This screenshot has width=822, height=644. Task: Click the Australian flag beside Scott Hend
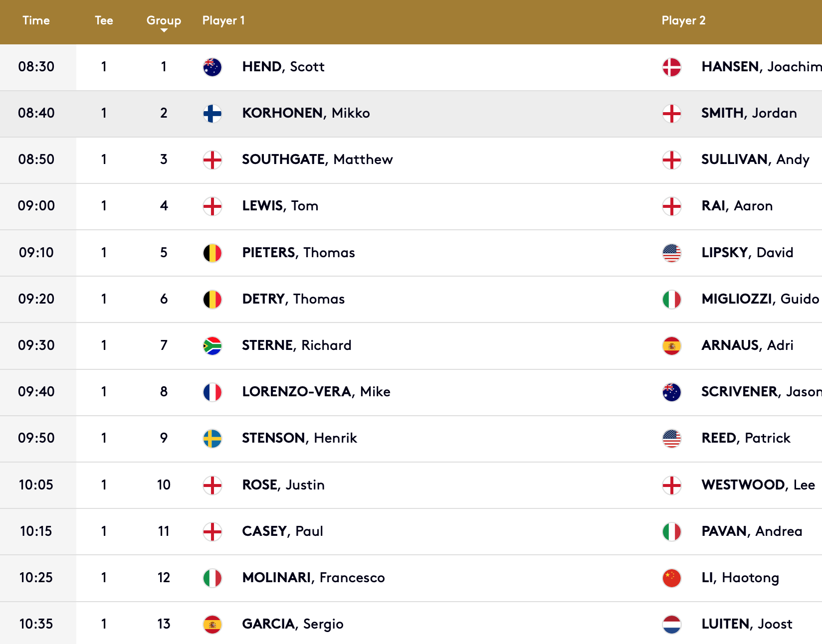pyautogui.click(x=212, y=67)
